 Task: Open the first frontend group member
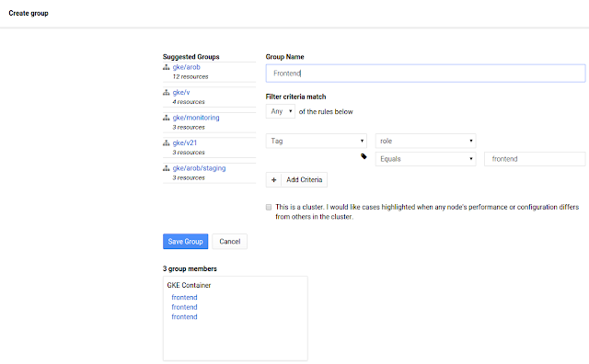(184, 297)
